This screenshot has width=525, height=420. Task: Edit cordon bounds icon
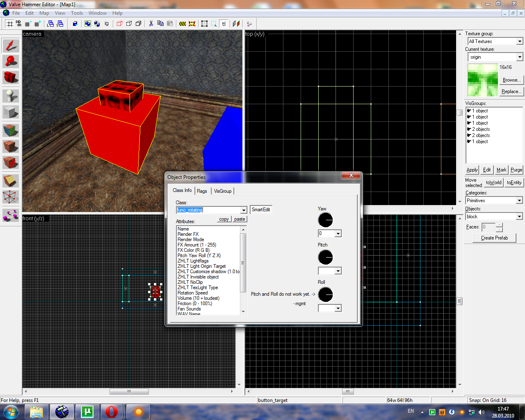point(192,24)
